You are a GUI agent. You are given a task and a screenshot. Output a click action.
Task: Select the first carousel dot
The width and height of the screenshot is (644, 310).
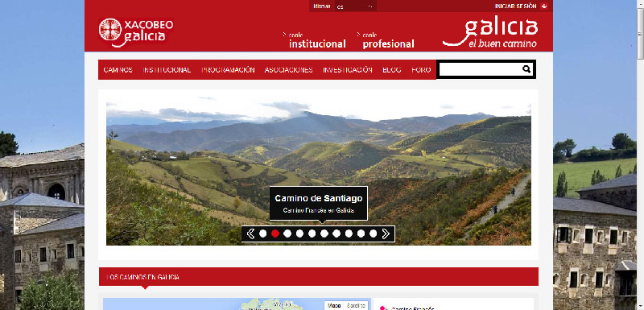(263, 234)
